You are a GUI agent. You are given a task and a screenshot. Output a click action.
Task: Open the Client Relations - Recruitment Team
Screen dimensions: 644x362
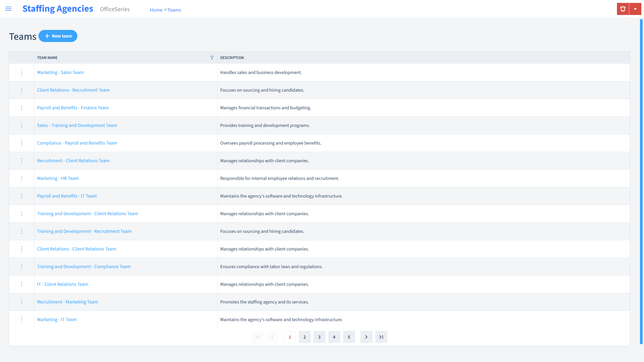[73, 90]
